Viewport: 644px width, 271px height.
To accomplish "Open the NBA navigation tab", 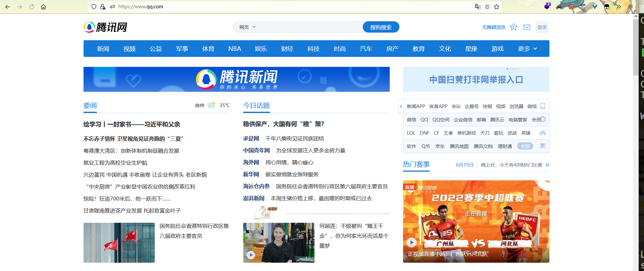I will [235, 49].
